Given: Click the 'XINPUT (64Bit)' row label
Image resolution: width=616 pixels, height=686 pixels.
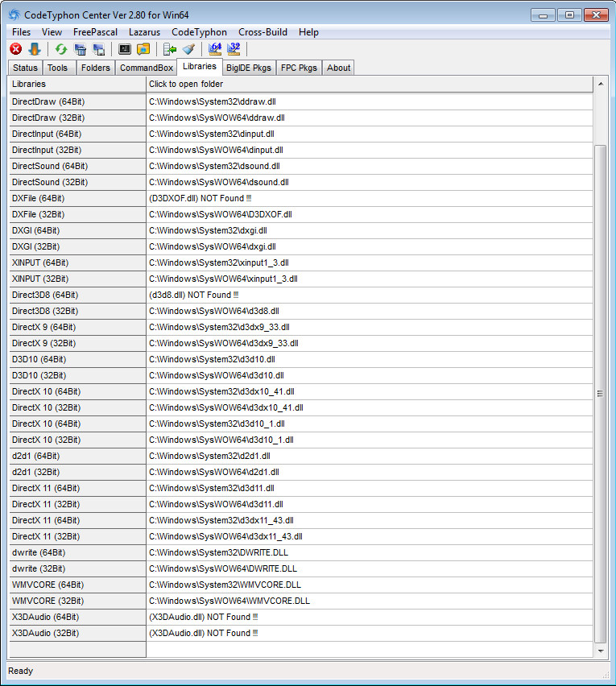Looking at the screenshot, I should 77,262.
